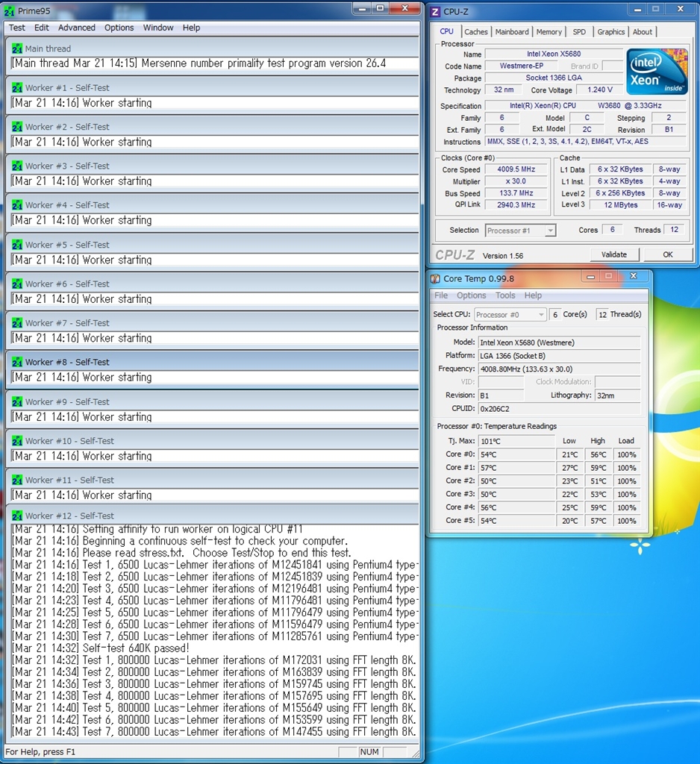
Task: Switch to the SPD tab in CPU-Z
Action: [x=579, y=31]
